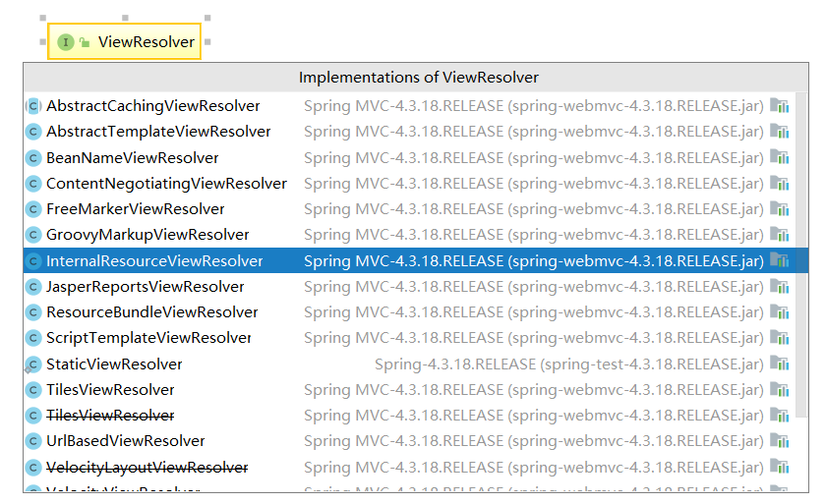Click the implementations list vertical scrollbar
Viewport: 826px width, 504px height.
[x=801, y=246]
